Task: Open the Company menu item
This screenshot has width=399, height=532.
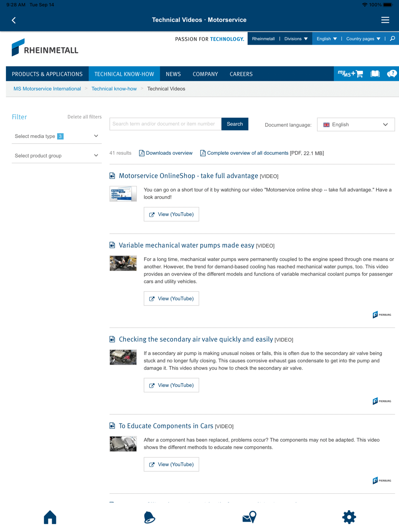Action: pos(205,74)
